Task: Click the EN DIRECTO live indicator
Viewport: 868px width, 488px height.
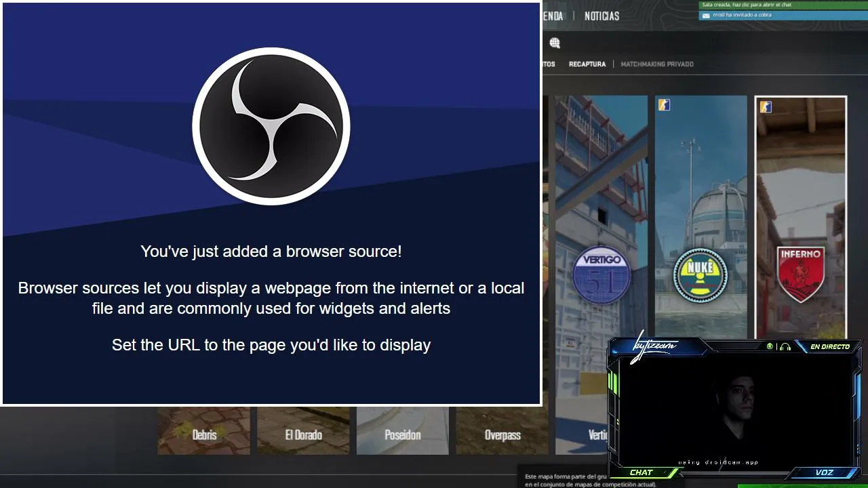Action: tap(830, 347)
